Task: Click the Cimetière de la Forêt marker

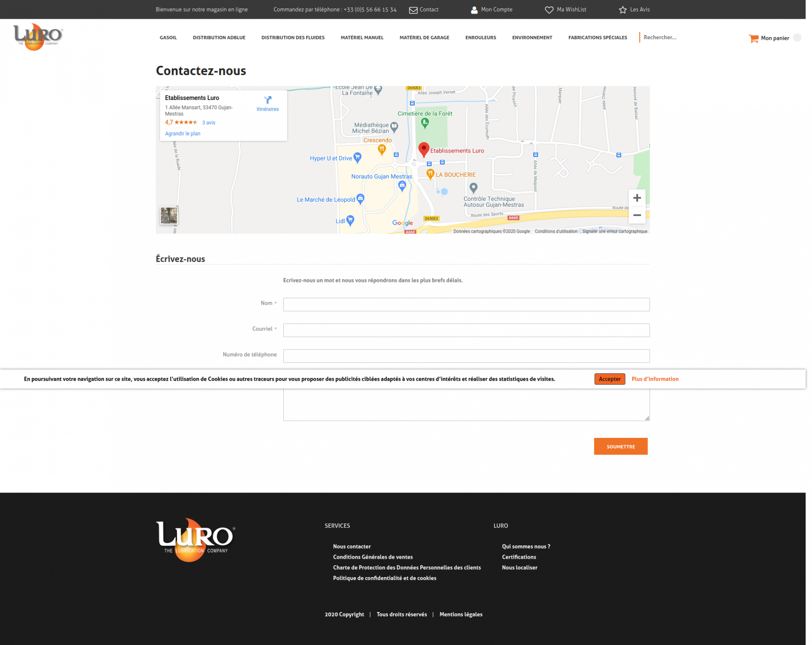Action: coord(425,123)
